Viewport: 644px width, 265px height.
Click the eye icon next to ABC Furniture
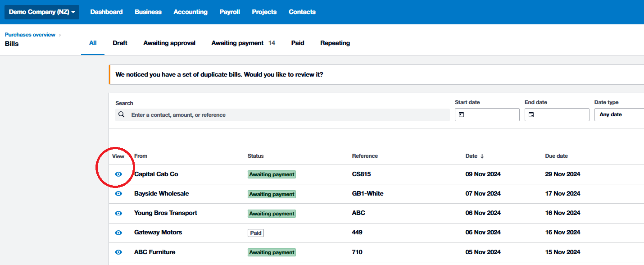pyautogui.click(x=118, y=252)
